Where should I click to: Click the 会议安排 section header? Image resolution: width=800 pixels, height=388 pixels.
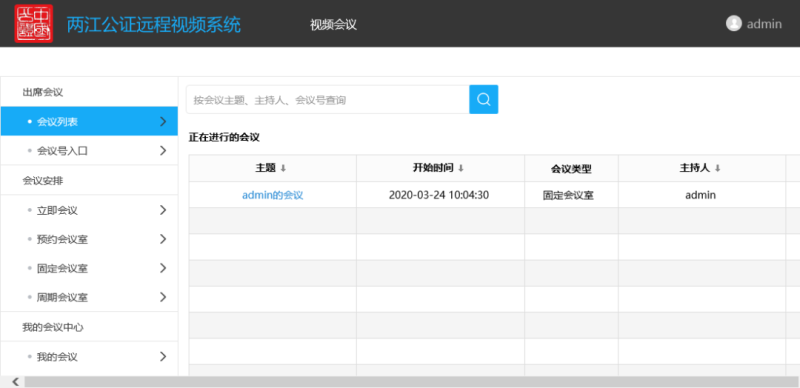[x=42, y=180]
